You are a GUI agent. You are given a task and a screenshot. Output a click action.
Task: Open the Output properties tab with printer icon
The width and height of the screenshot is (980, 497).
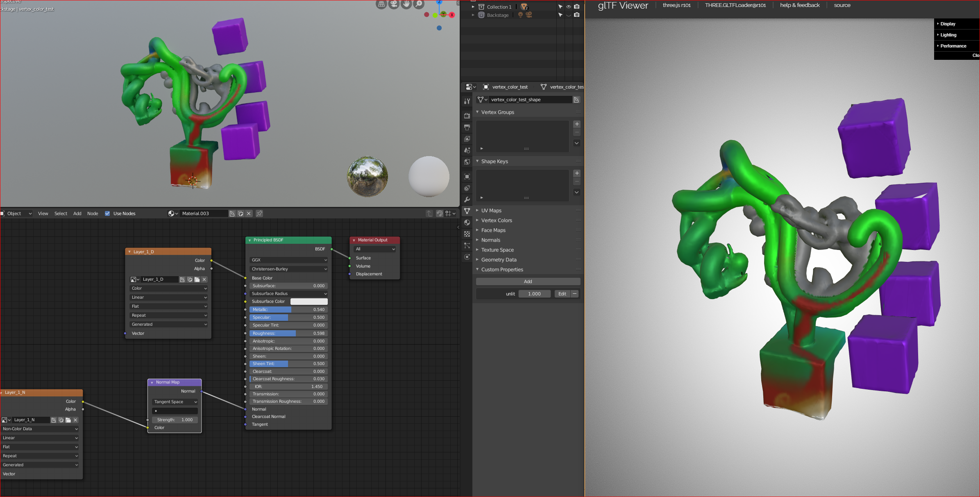click(467, 127)
